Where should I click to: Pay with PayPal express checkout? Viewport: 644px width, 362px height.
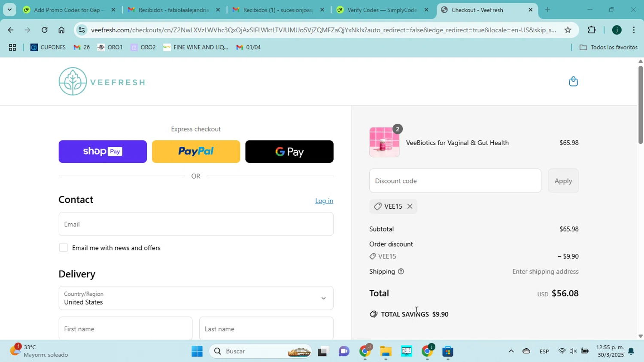coord(196,152)
